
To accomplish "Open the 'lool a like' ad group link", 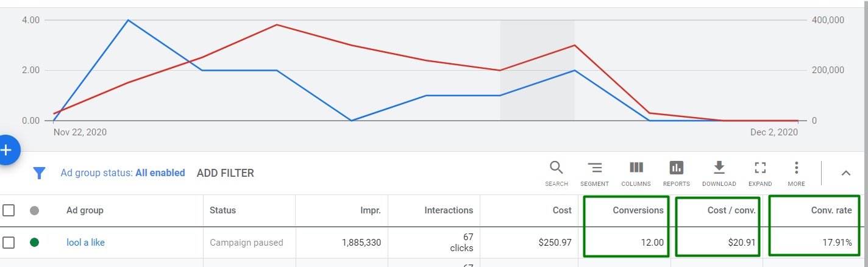I will 85,243.
